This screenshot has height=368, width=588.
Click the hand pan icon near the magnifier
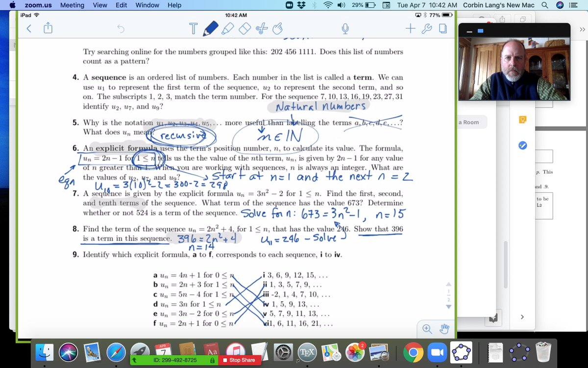pos(444,329)
